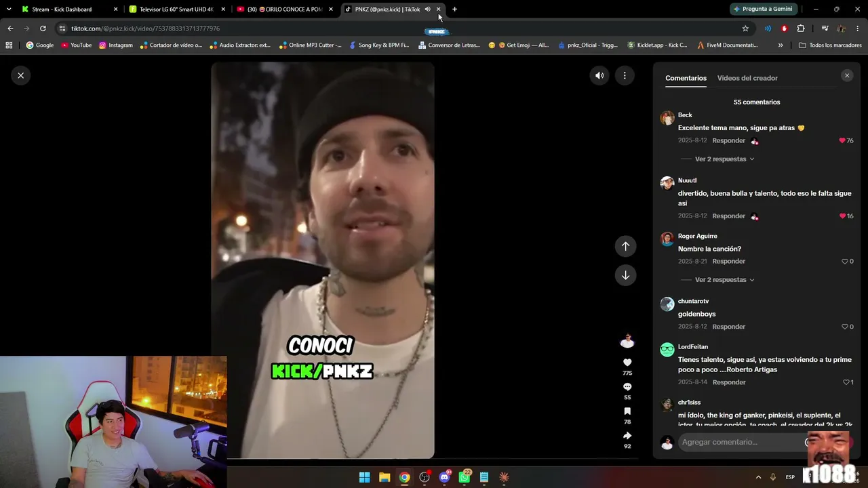Mute the TikTok tab audio icon
This screenshot has width=868, height=488.
click(427, 9)
